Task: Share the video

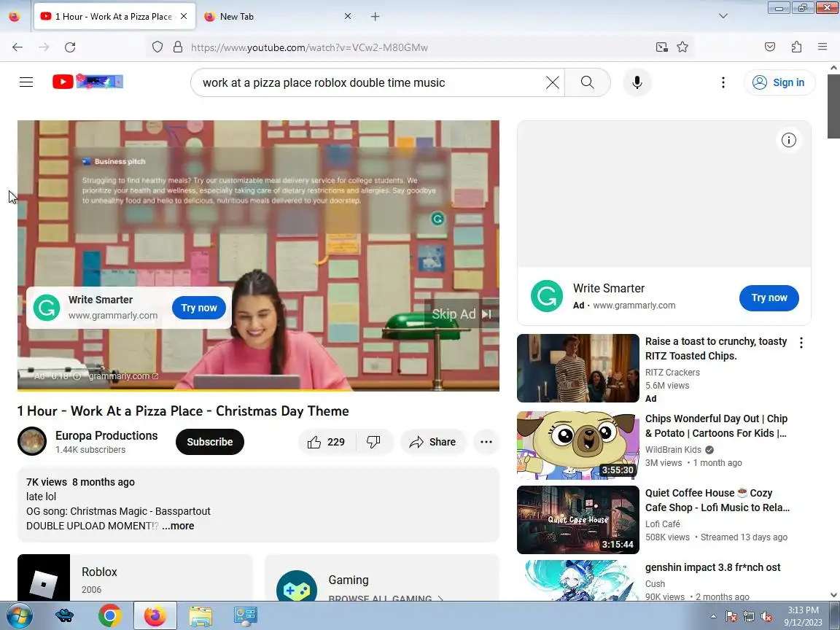Action: (x=432, y=442)
